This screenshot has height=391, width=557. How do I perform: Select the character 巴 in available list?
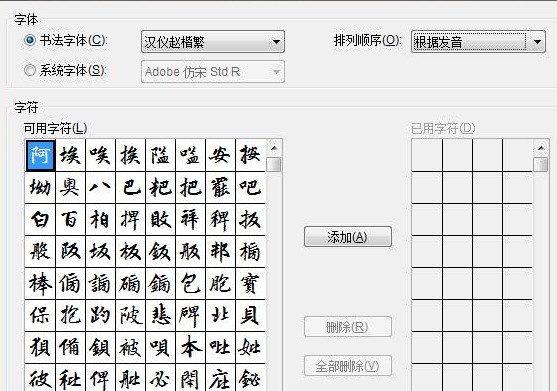(x=130, y=188)
